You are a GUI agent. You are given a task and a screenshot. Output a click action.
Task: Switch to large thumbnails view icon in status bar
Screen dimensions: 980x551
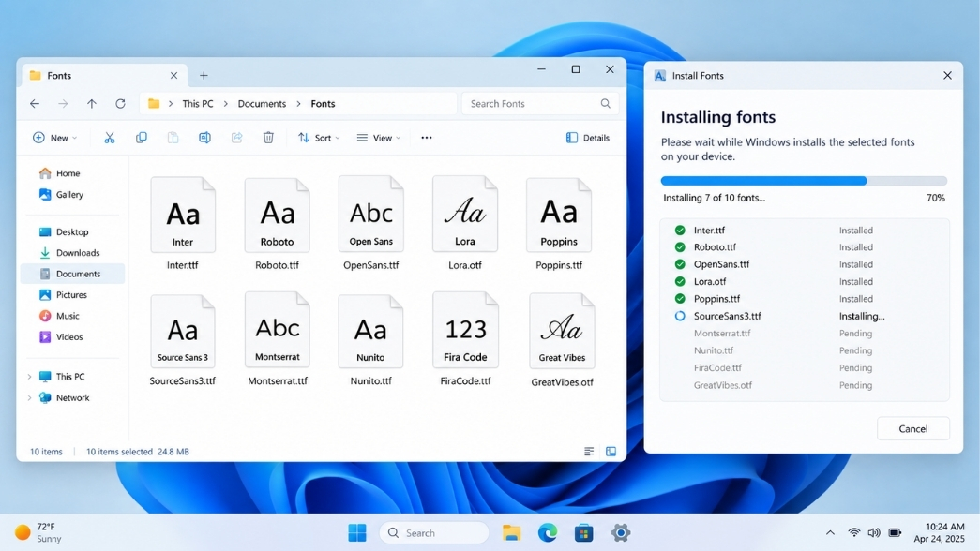611,451
